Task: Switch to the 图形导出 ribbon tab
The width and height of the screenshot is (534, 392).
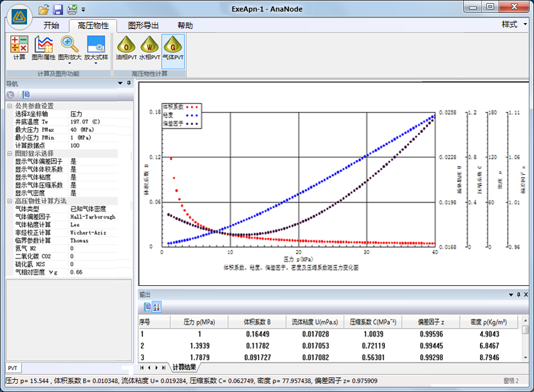Action: (x=143, y=26)
